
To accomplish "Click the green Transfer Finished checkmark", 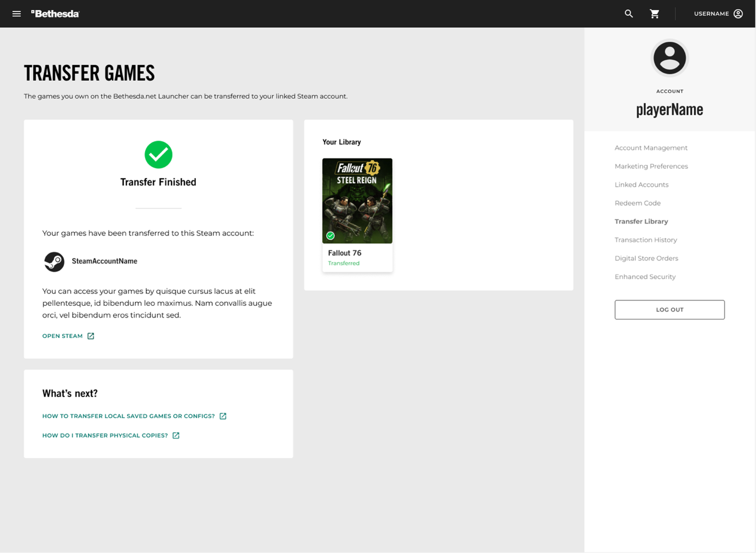I will pyautogui.click(x=158, y=155).
